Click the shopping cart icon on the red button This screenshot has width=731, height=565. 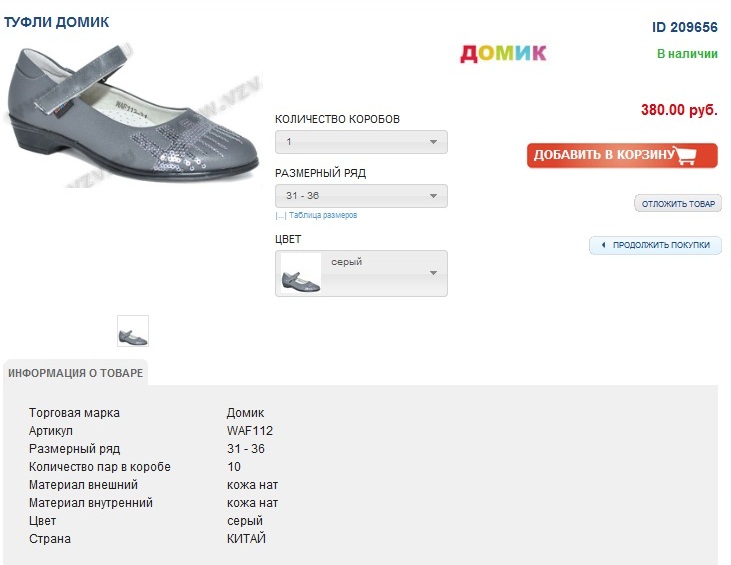click(685, 156)
